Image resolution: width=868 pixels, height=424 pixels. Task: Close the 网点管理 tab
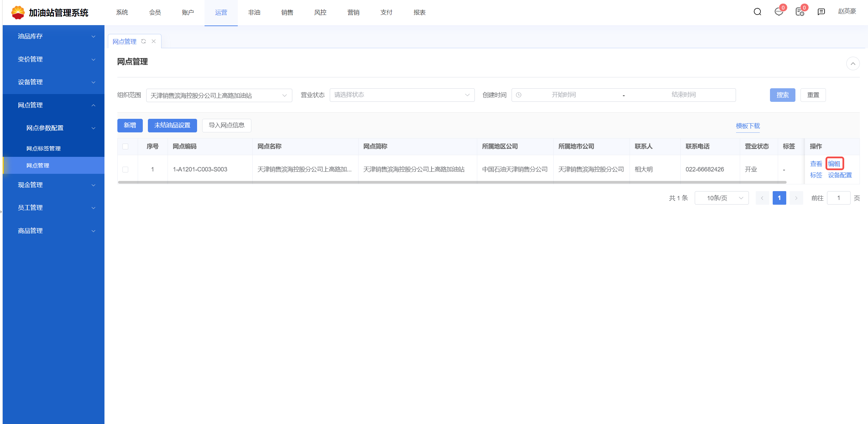pyautogui.click(x=154, y=41)
